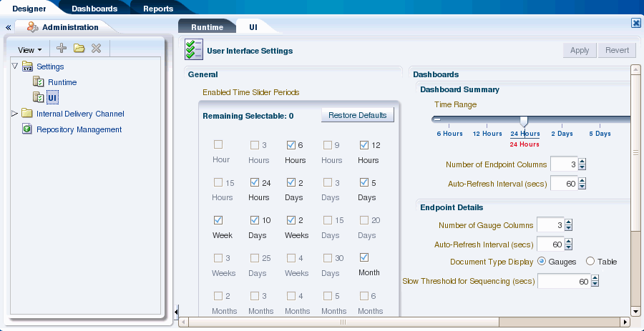This screenshot has width=644, height=331.
Task: Click the Settings folder icon
Action: (27, 66)
